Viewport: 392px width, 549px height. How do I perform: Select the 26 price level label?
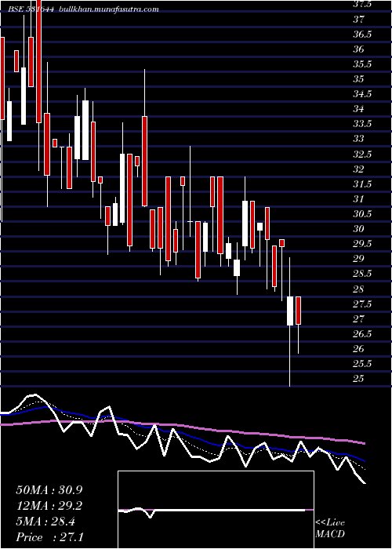(x=358, y=349)
